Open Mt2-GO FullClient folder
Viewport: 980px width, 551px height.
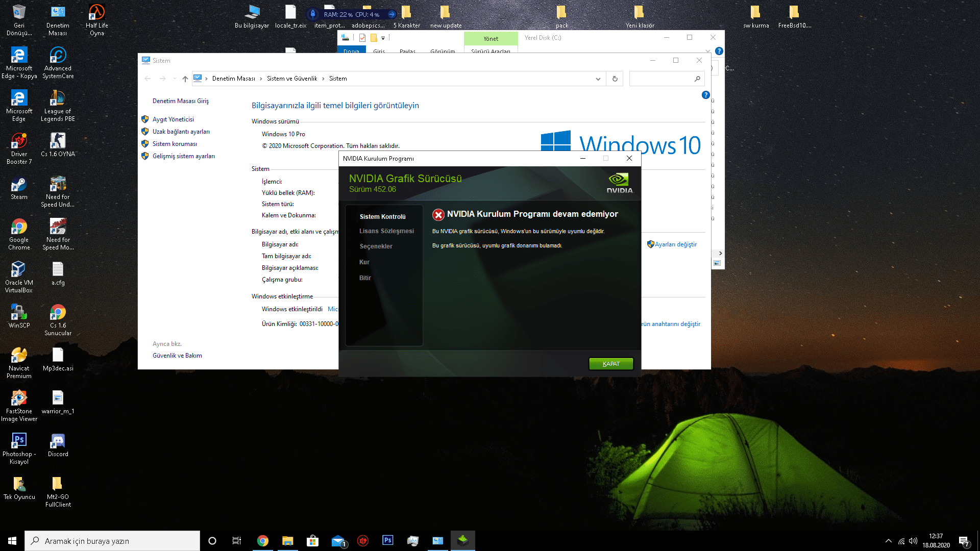coord(58,492)
